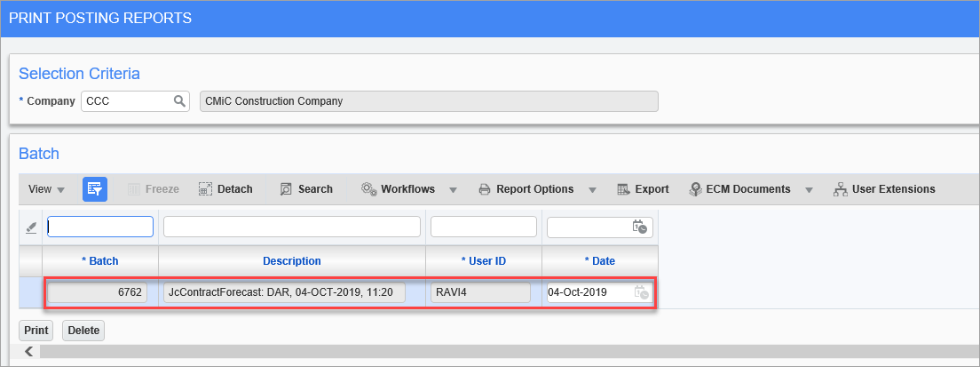The height and width of the screenshot is (367, 980).
Task: Click JcContractForecast description cell
Action: point(284,292)
